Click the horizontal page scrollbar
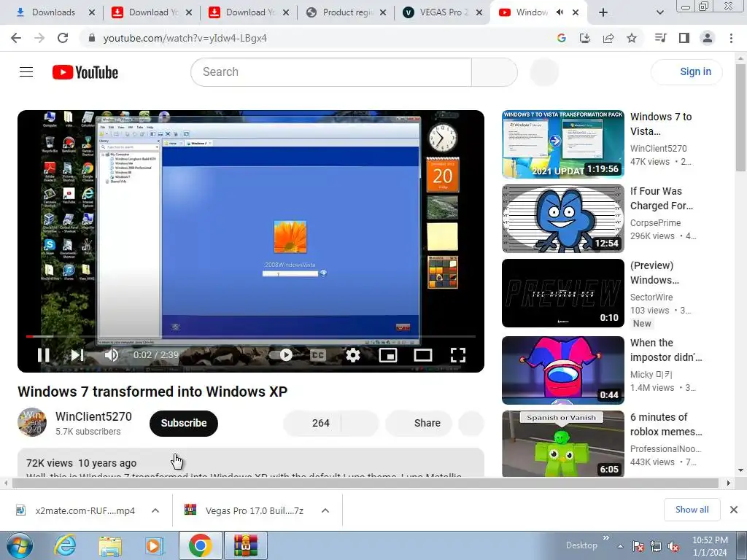This screenshot has width=747, height=560. pyautogui.click(x=365, y=483)
